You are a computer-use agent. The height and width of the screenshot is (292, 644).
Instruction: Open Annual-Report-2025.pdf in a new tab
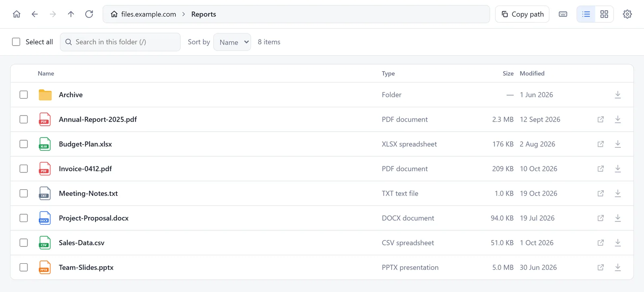[601, 119]
